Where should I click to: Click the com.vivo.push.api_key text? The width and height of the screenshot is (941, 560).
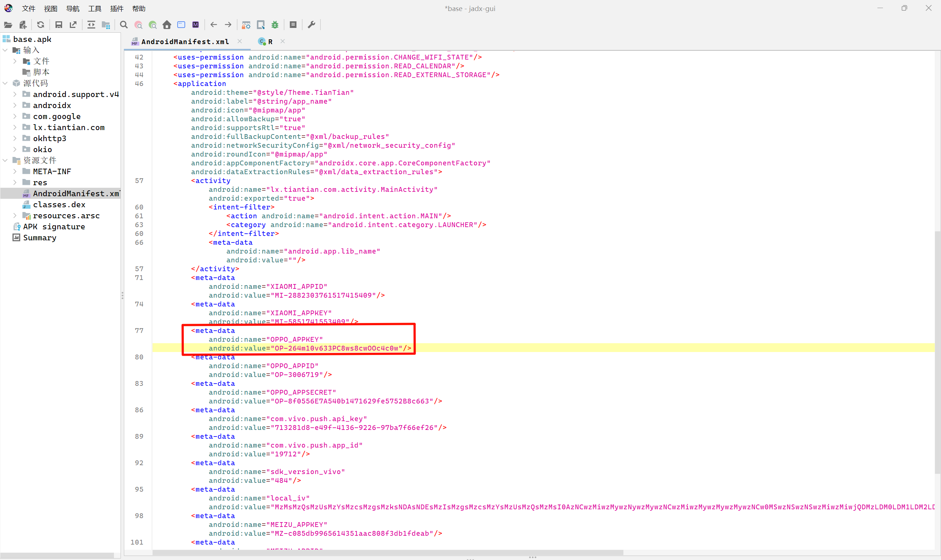coord(316,419)
